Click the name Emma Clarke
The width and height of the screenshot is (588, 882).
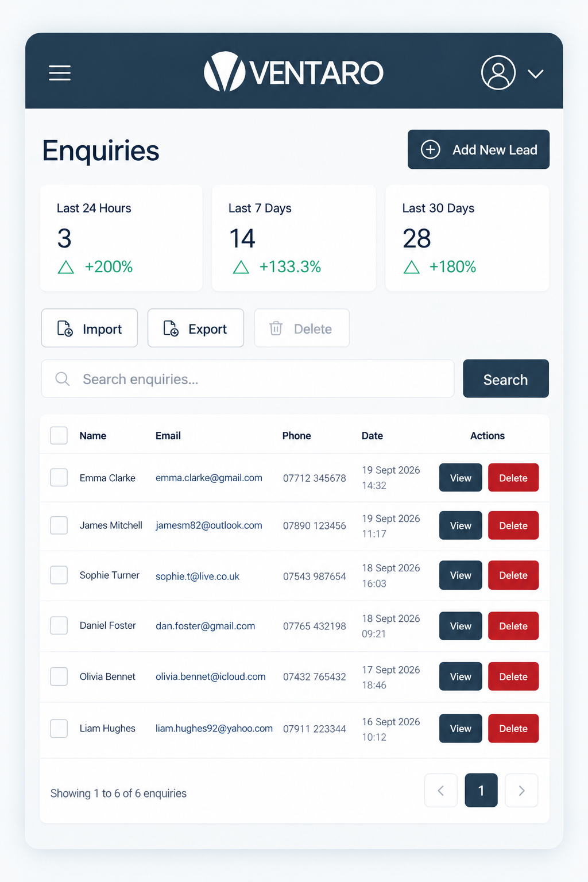(107, 478)
